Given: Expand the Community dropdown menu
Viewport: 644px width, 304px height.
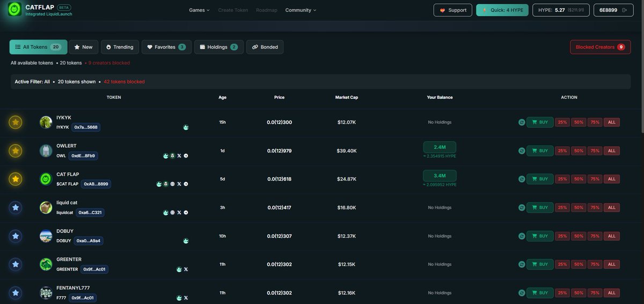Looking at the screenshot, I should (301, 10).
